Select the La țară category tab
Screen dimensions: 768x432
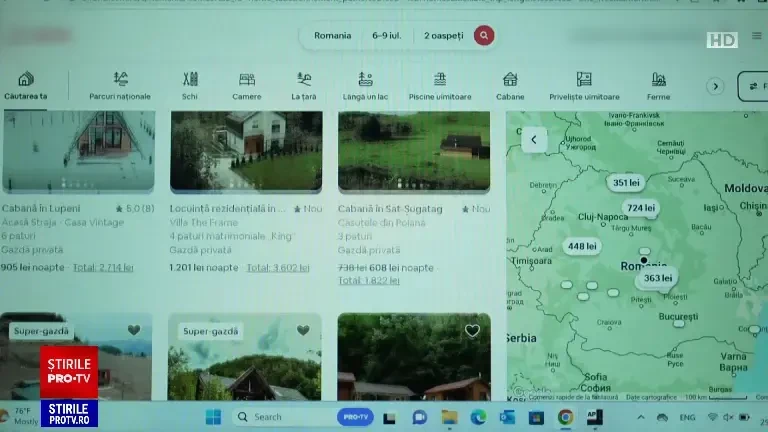click(x=304, y=85)
